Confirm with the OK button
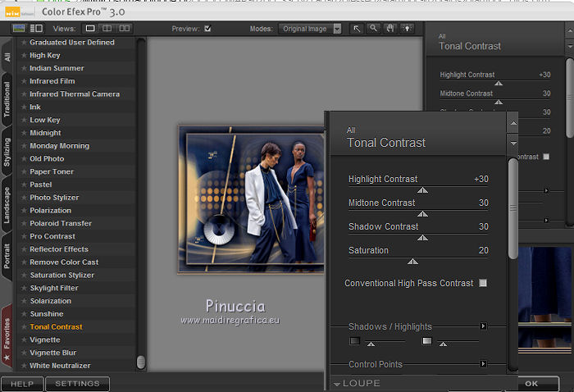 coord(531,384)
